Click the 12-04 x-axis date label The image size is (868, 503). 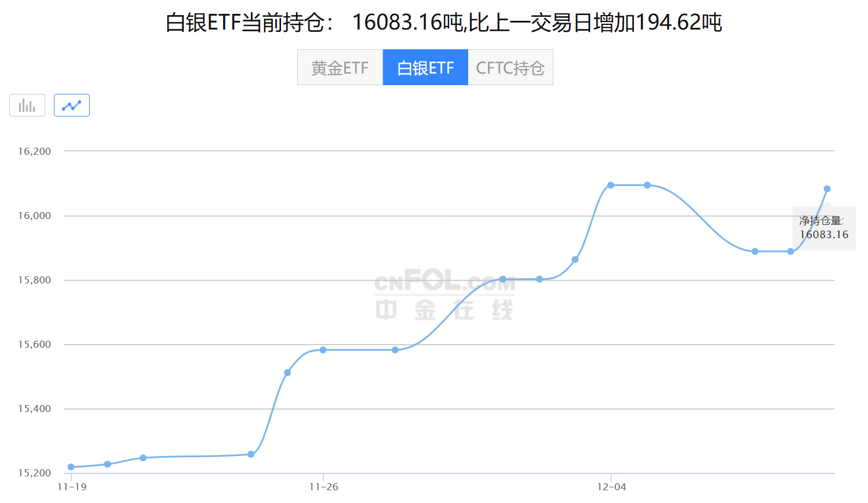pyautogui.click(x=611, y=487)
